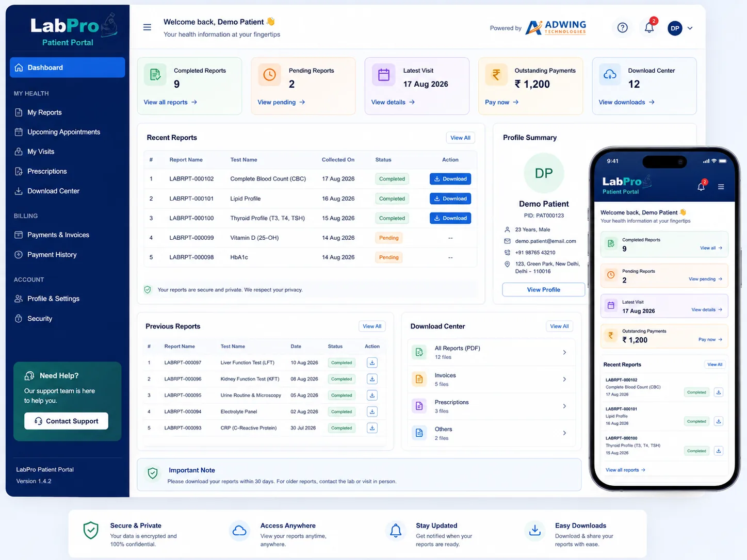Click the All Reports PDF file icon
This screenshot has height=560, width=747.
pos(419,352)
